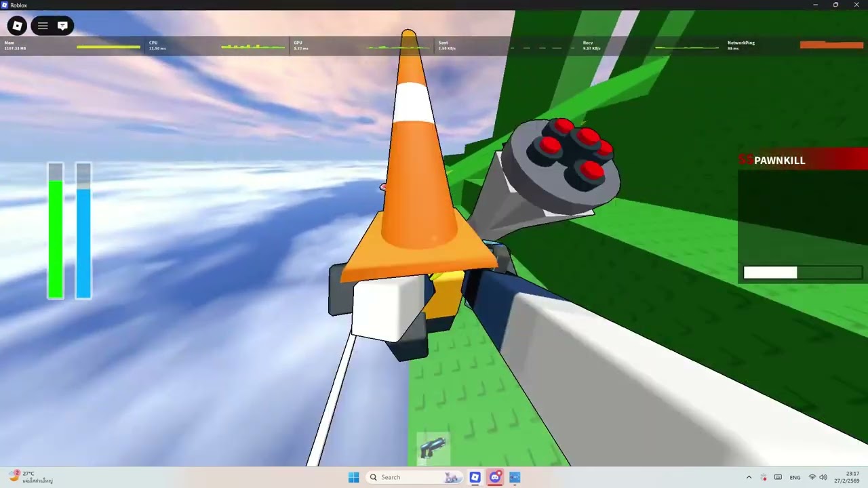This screenshot has width=868, height=488.
Task: Minimize the Roblox window
Action: coord(815,5)
